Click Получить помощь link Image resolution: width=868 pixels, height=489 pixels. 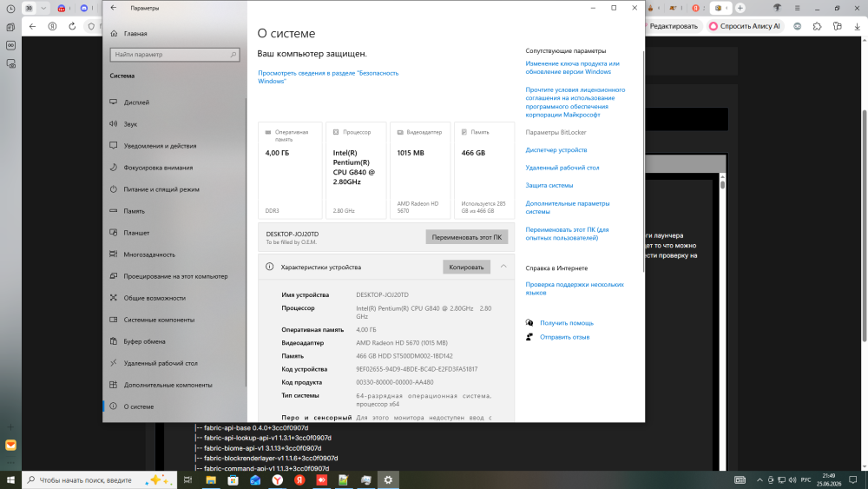pos(566,323)
